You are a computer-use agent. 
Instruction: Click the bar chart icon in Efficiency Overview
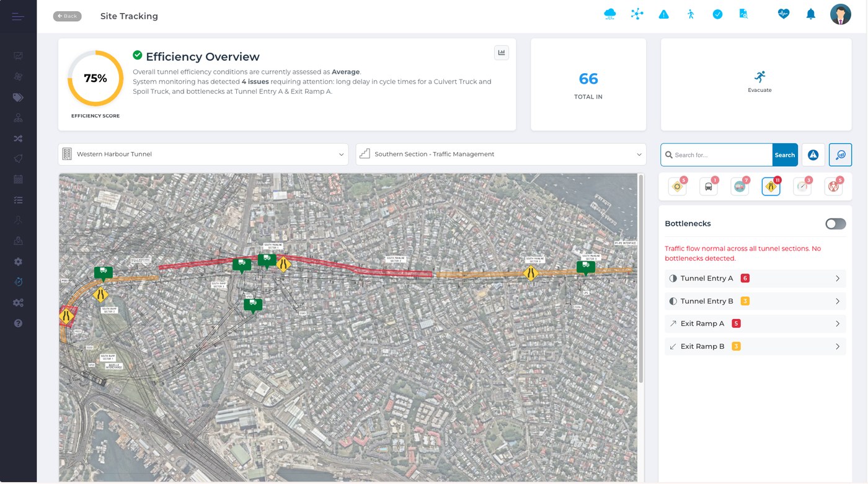click(x=502, y=53)
